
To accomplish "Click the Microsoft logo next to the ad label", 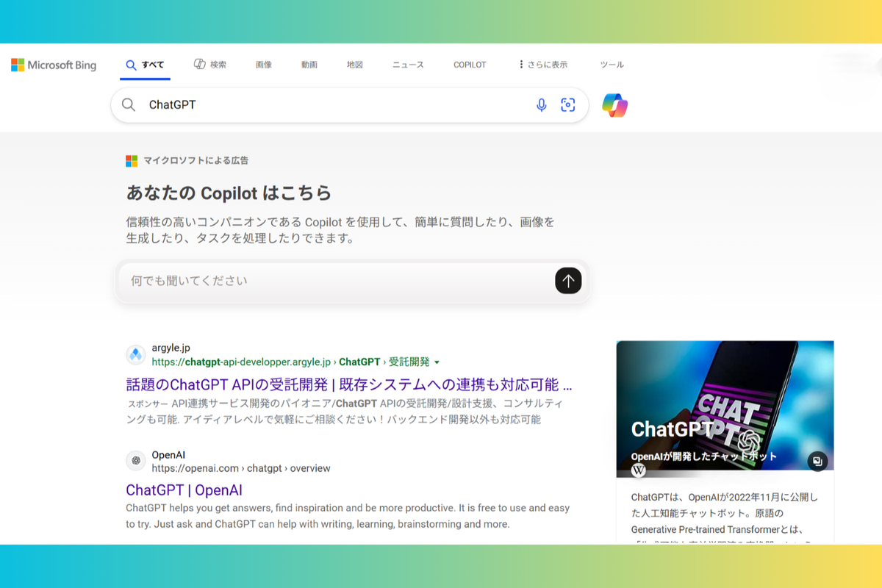I will coord(132,160).
